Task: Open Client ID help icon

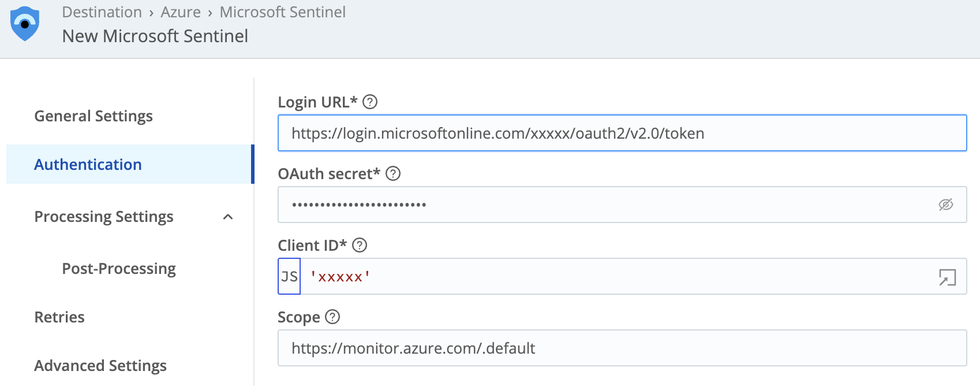Action: point(360,245)
